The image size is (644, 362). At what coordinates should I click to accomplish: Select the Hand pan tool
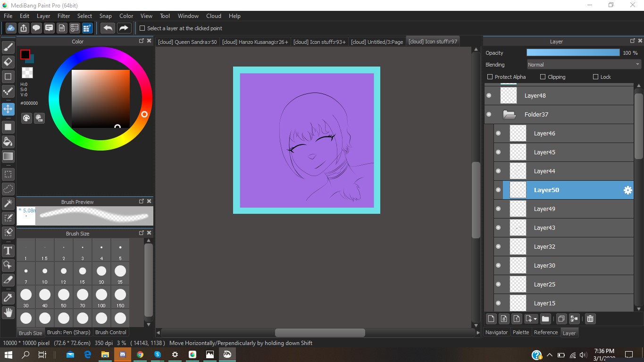tap(8, 312)
